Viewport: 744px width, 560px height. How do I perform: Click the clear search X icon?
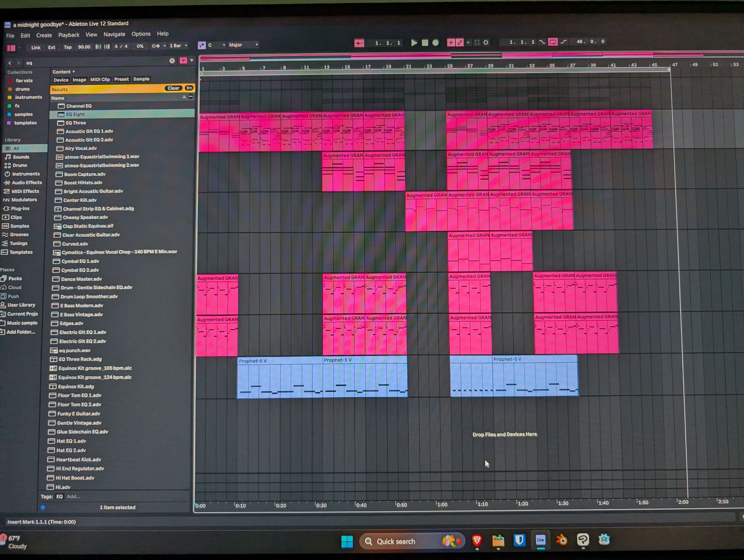click(x=172, y=61)
